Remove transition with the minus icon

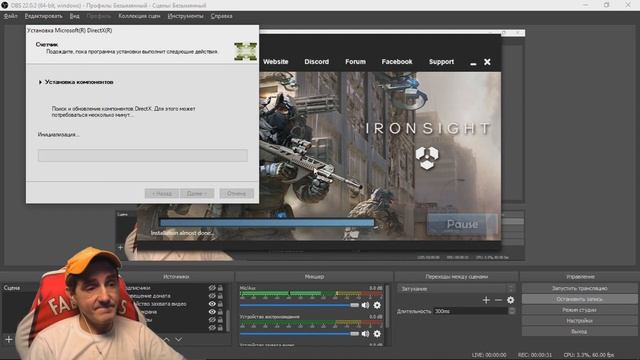[498, 300]
